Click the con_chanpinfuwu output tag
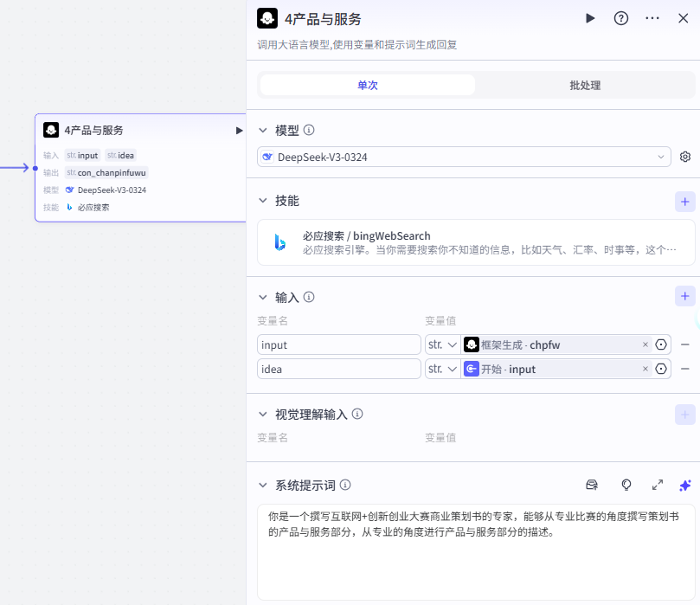Image resolution: width=700 pixels, height=605 pixels. [x=106, y=173]
